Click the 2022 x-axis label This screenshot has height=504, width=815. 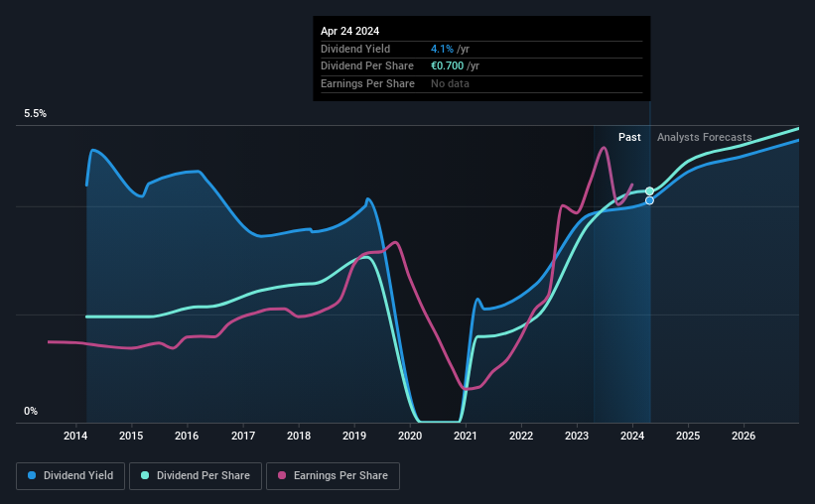tap(521, 436)
